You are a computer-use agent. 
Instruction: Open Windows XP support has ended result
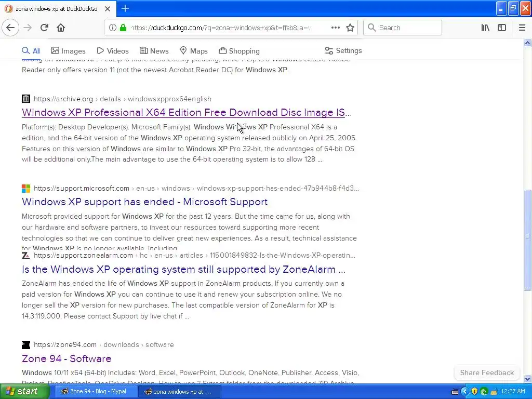(x=144, y=202)
